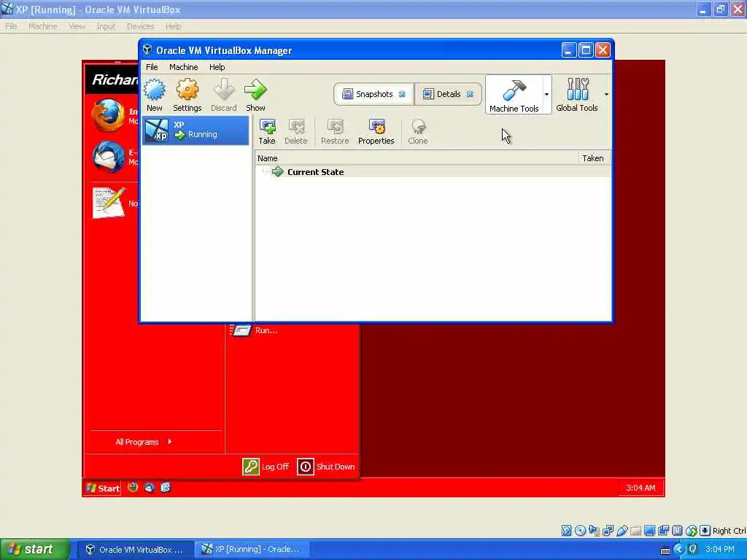The image size is (747, 560).
Task: Expand All Programs in guest Start menu
Action: click(144, 442)
